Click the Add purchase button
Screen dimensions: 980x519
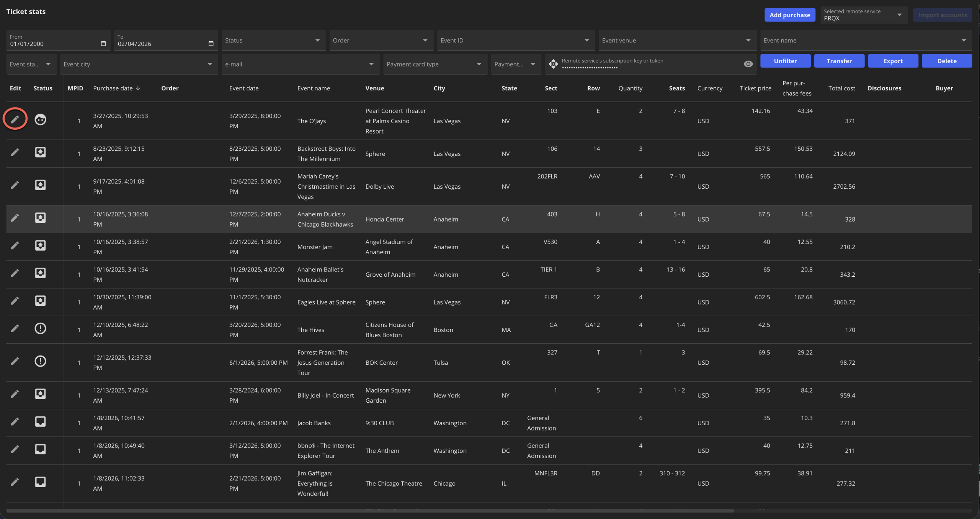789,15
